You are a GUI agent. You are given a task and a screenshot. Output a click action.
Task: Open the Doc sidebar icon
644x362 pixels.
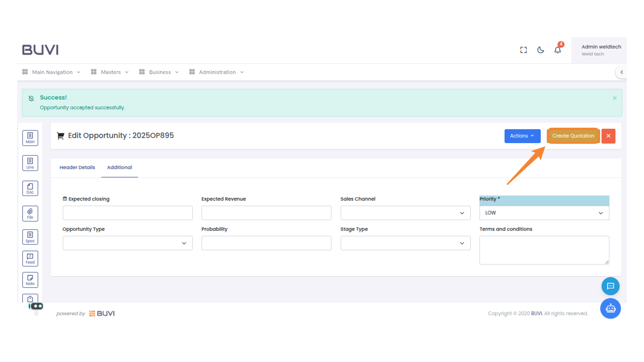[x=30, y=188]
